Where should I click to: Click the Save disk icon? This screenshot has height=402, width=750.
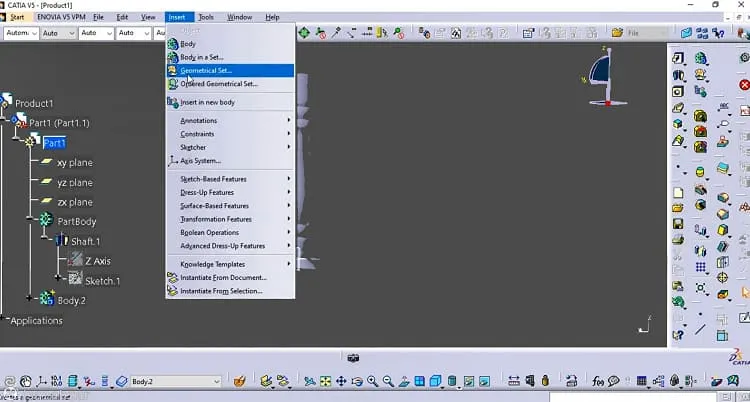pyautogui.click(x=678, y=223)
